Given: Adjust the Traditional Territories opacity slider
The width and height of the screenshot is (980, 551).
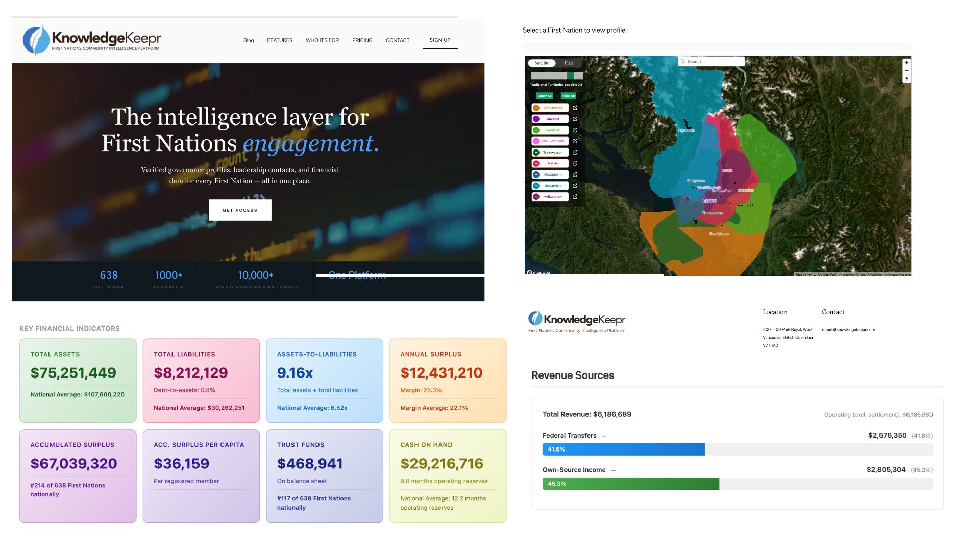Looking at the screenshot, I should tap(557, 76).
